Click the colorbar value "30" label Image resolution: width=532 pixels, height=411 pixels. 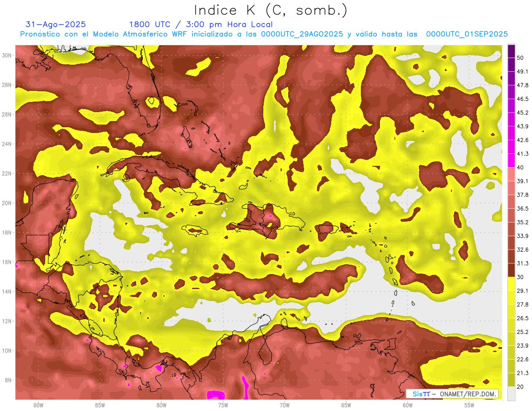pyautogui.click(x=520, y=277)
